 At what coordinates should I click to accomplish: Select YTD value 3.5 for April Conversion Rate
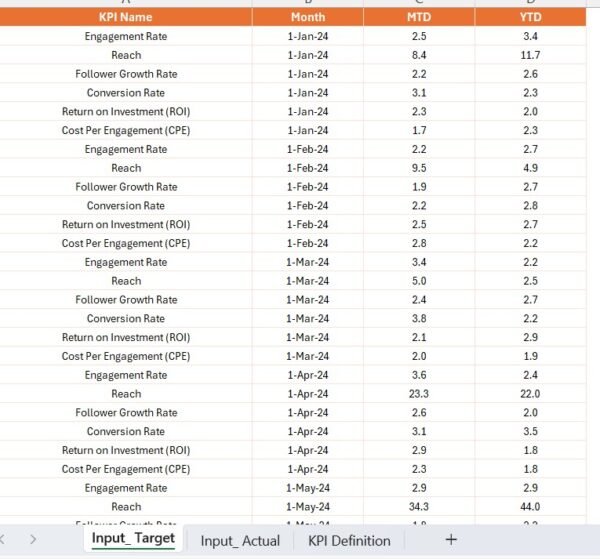[x=530, y=431]
